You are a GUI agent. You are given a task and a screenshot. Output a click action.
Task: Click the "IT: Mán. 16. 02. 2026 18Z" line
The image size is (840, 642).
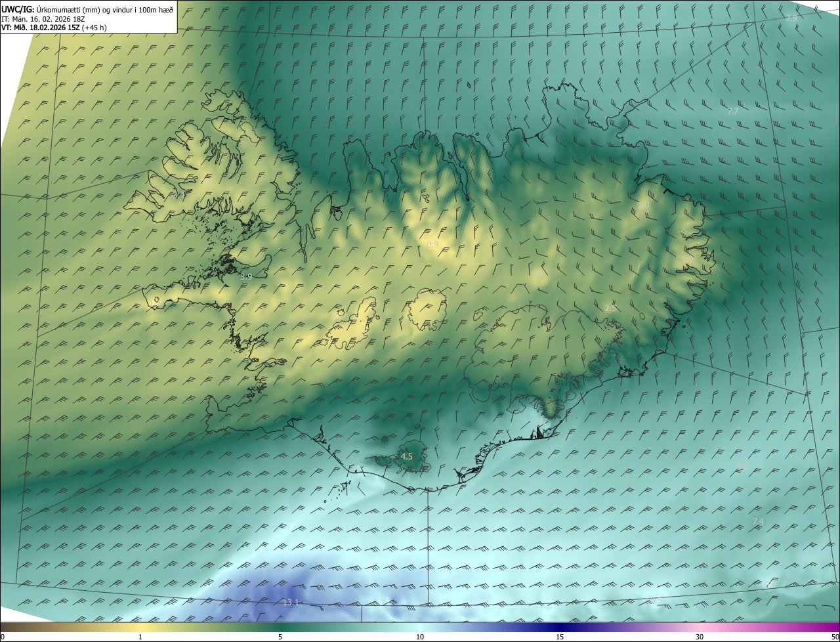coord(43,19)
